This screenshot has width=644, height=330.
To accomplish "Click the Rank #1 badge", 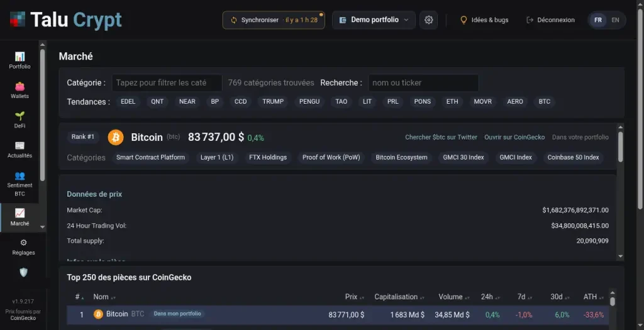I will 83,136.
